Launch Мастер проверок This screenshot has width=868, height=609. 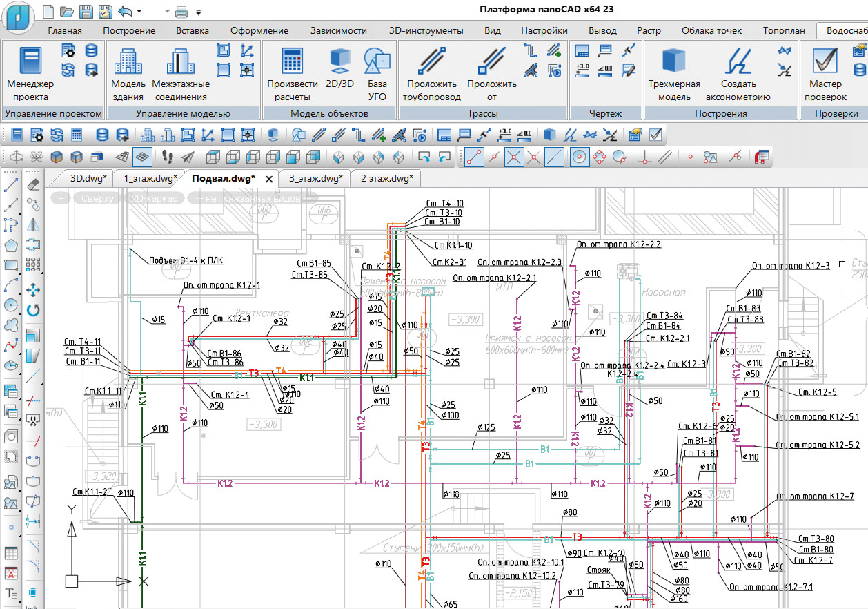click(825, 73)
